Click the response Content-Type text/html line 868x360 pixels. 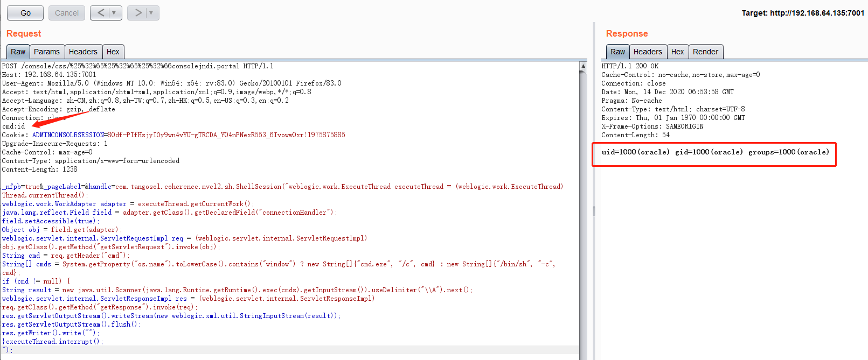[673, 109]
